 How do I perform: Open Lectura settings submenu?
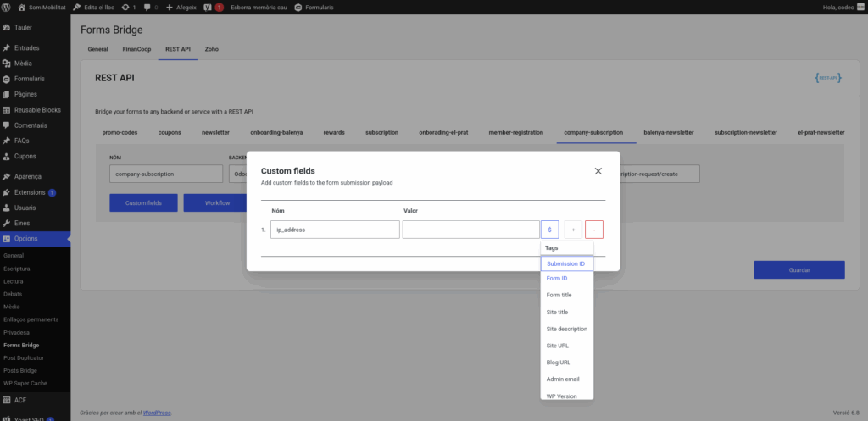click(14, 281)
